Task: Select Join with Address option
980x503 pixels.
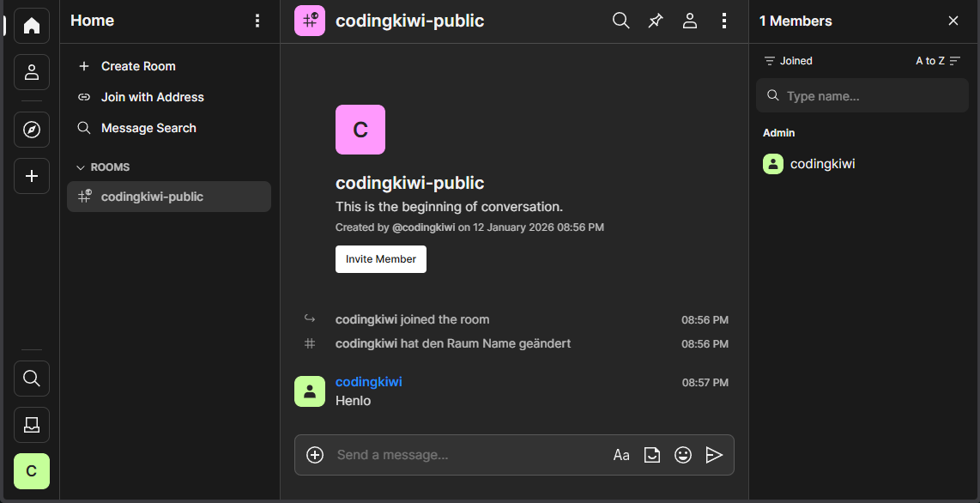Action: click(x=152, y=97)
